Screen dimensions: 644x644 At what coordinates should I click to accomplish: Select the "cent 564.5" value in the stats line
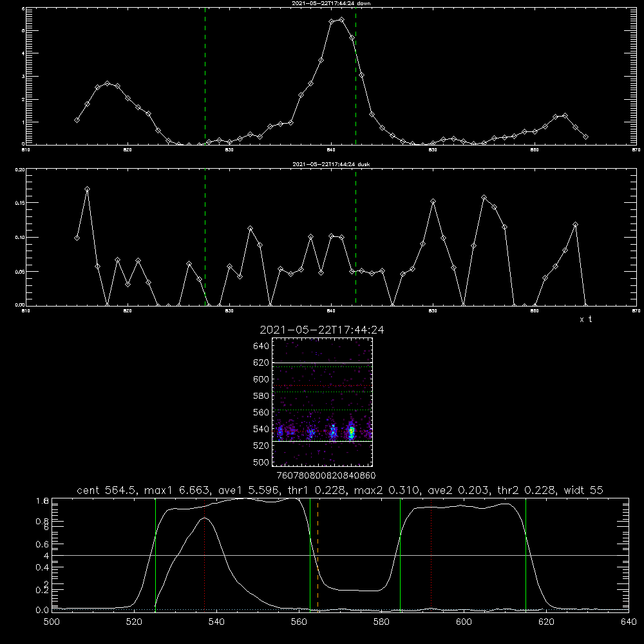point(107,490)
